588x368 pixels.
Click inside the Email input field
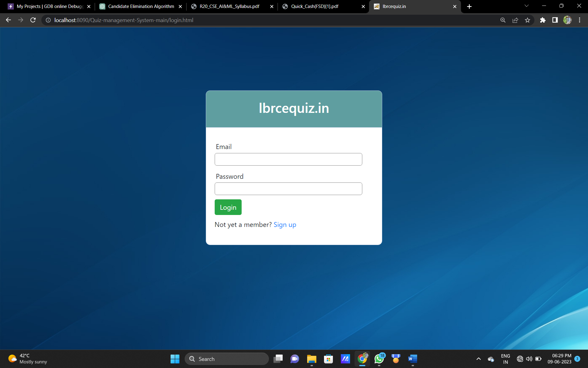tap(288, 159)
